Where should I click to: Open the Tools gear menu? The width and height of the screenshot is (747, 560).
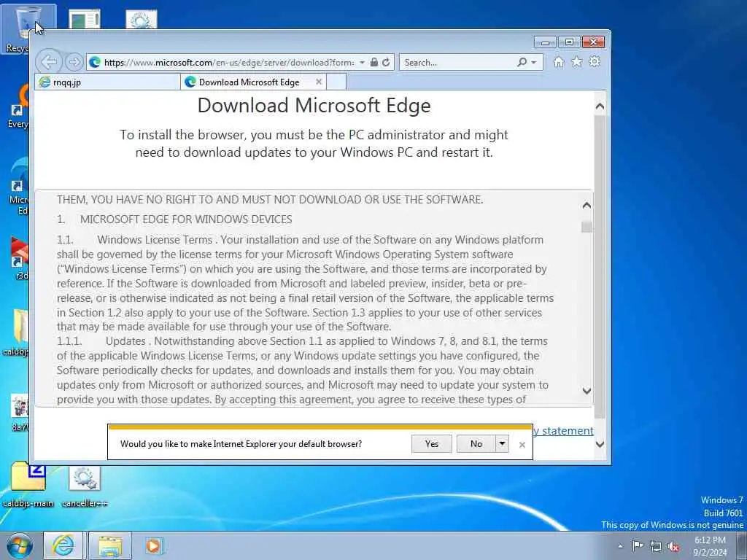(x=595, y=61)
